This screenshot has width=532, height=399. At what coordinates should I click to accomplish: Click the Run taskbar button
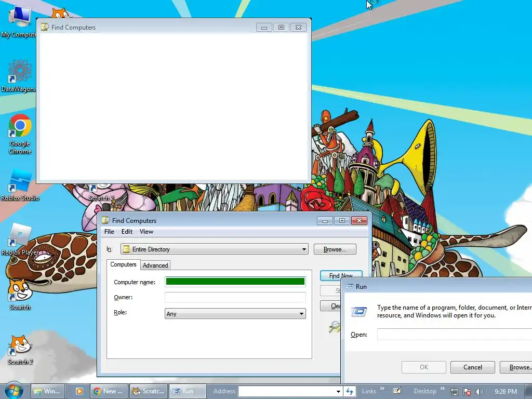coord(187,391)
